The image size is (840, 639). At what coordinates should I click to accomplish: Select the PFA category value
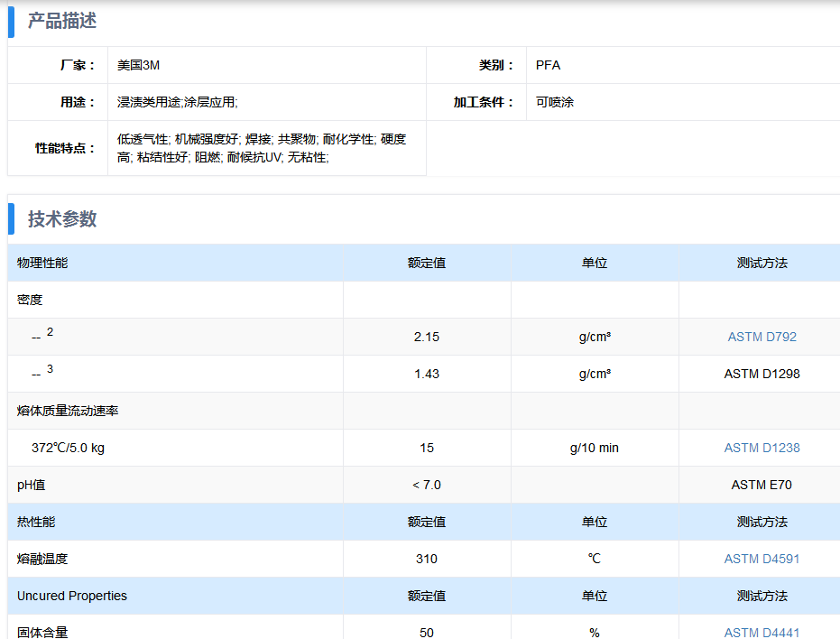[x=548, y=65]
